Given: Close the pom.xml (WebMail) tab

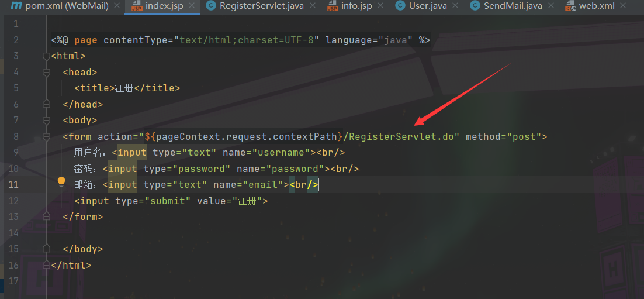Looking at the screenshot, I should tap(117, 6).
